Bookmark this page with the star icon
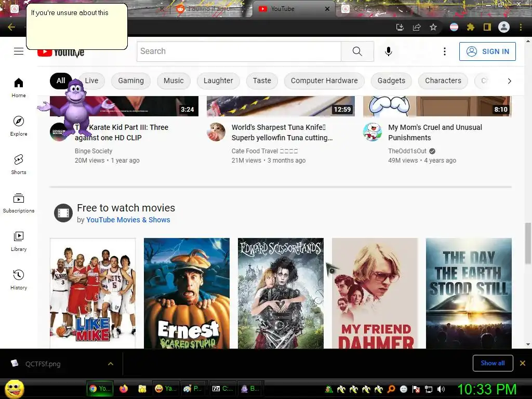 click(x=433, y=27)
